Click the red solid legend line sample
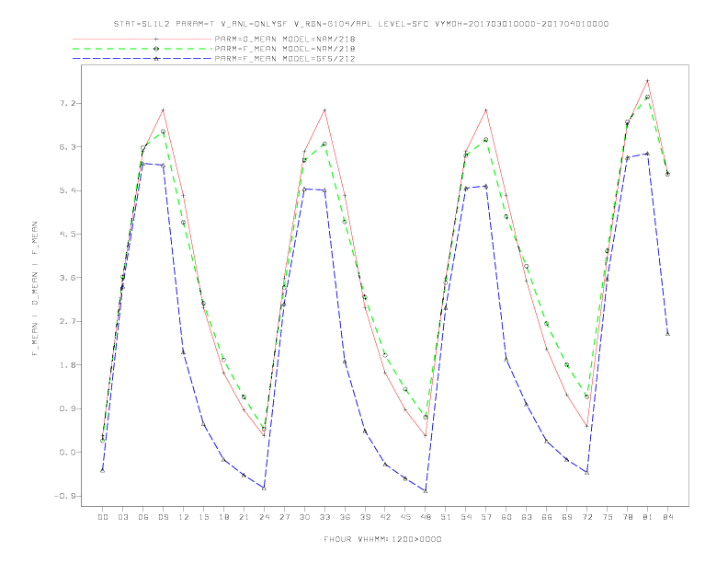The width and height of the screenshot is (728, 563). point(142,39)
